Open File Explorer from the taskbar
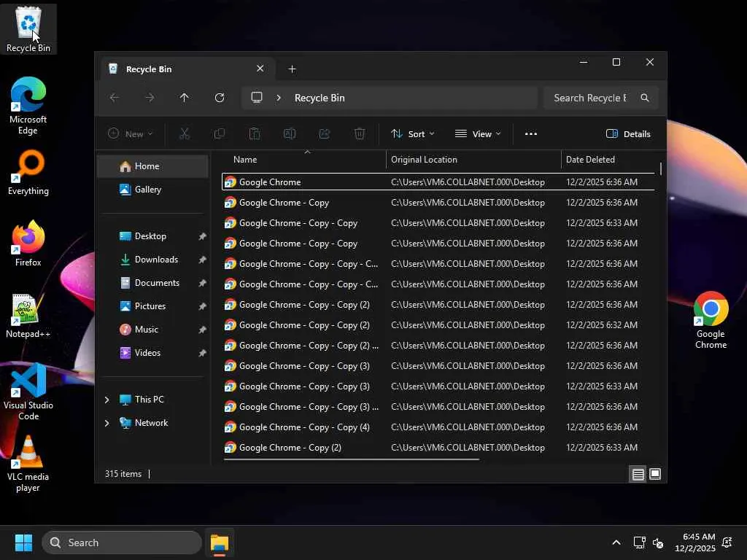 220,542
